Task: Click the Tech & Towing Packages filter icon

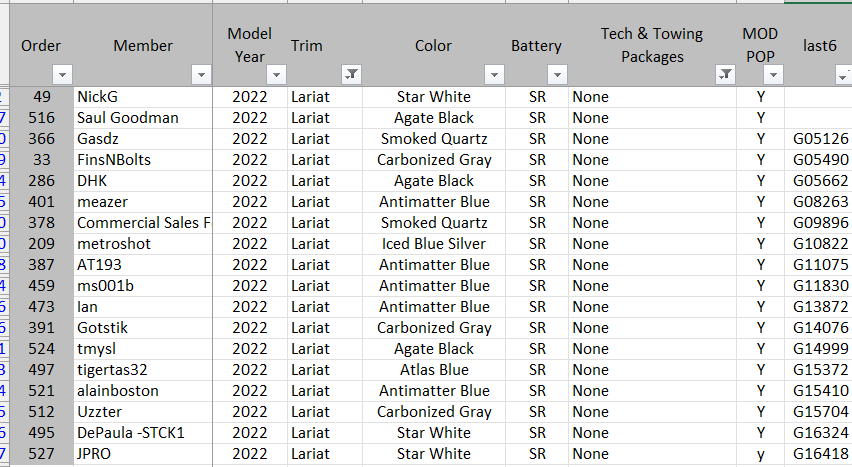Action: [x=725, y=74]
